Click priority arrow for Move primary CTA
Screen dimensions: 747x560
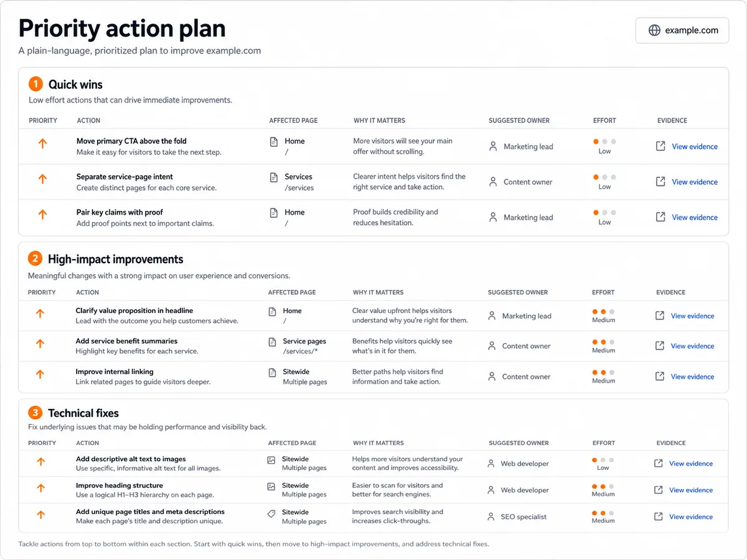(x=42, y=143)
